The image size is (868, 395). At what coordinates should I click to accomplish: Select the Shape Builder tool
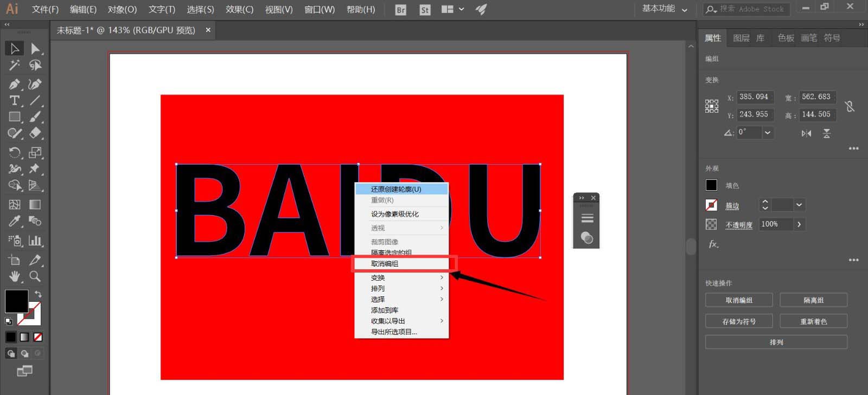coord(15,185)
